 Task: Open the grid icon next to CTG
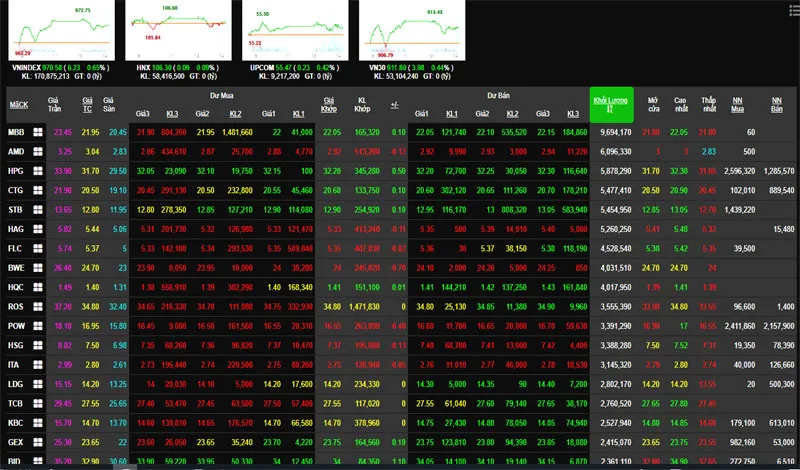[38, 190]
